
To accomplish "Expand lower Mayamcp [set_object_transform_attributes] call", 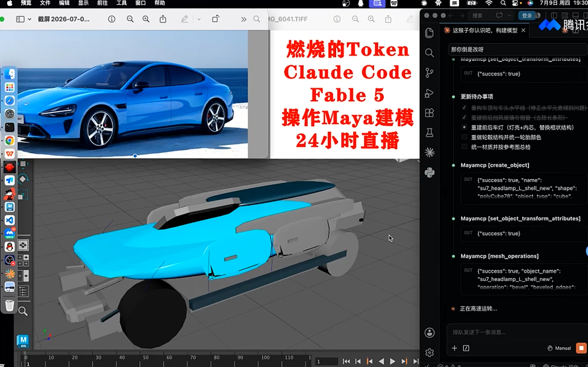I will pyautogui.click(x=520, y=218).
